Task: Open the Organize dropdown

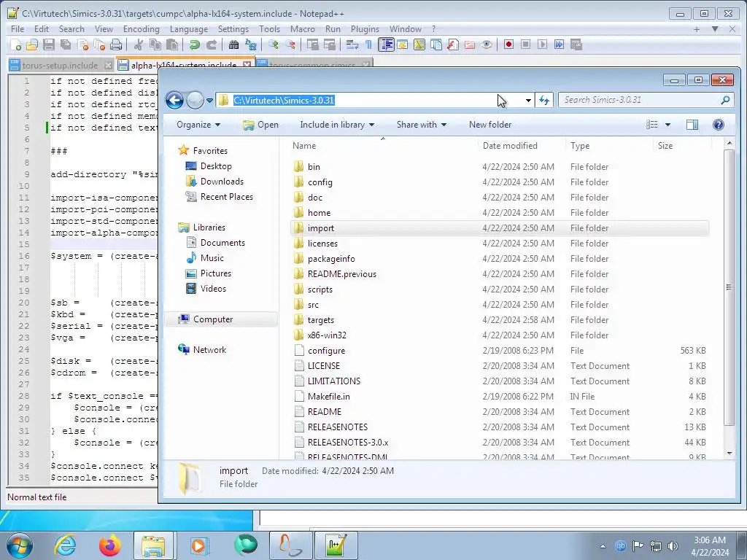Action: pos(198,125)
